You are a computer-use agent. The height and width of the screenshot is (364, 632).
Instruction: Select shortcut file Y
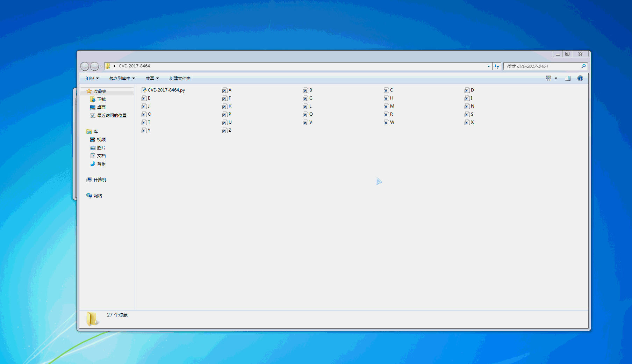coord(146,130)
